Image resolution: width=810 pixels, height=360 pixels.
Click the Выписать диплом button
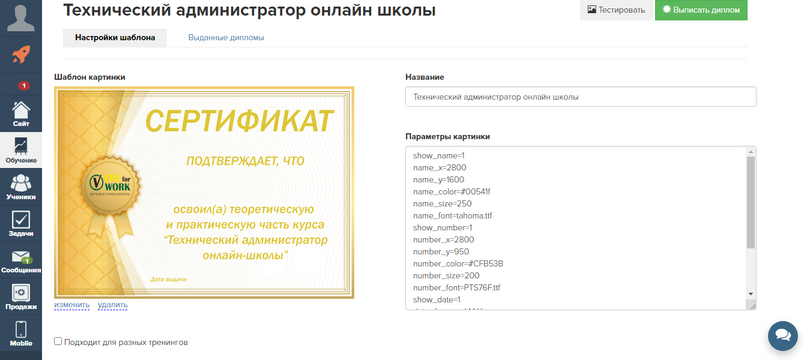pyautogui.click(x=701, y=10)
